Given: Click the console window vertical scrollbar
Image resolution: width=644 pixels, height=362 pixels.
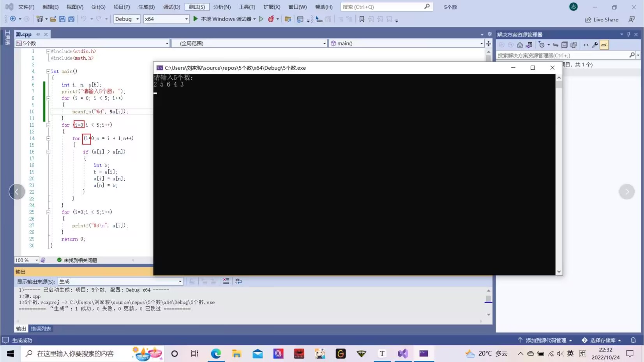Looking at the screenshot, I should (559, 175).
